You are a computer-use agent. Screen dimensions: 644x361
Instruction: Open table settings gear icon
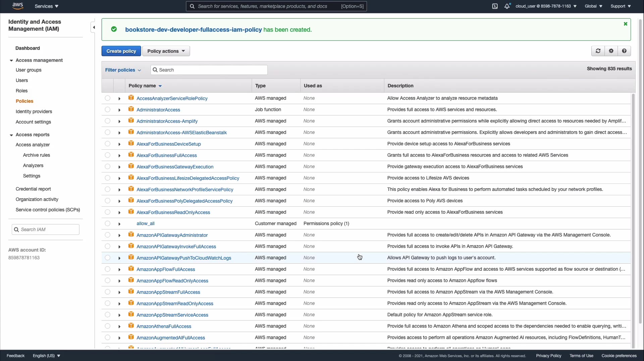click(611, 51)
